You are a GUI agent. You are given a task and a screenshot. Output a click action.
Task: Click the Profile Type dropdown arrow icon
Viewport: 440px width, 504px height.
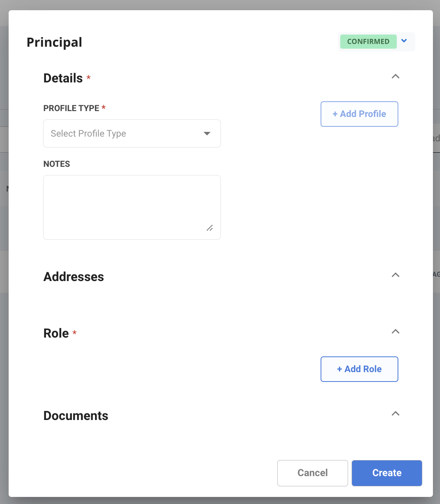207,133
